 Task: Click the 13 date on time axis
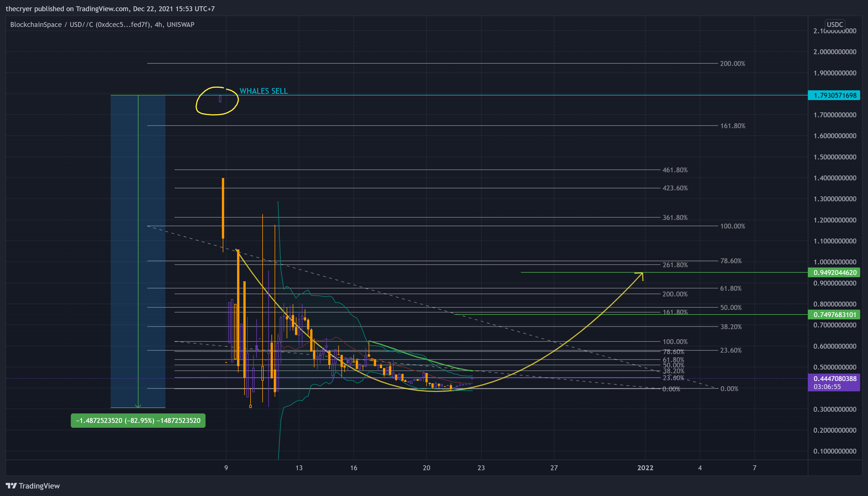pos(299,468)
